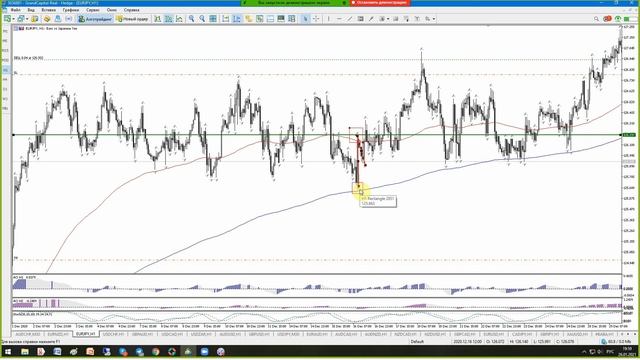Click the Default profile in status bar
The image size is (640, 360).
(x=417, y=341)
